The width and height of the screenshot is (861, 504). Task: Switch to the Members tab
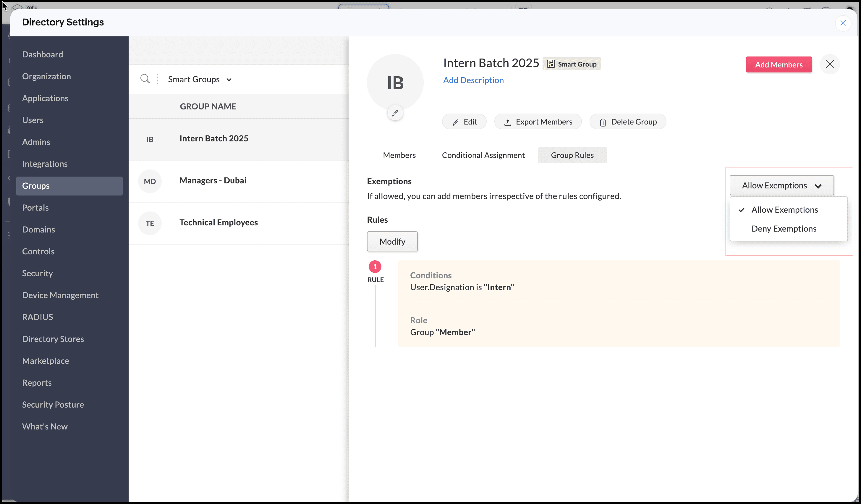pos(399,155)
